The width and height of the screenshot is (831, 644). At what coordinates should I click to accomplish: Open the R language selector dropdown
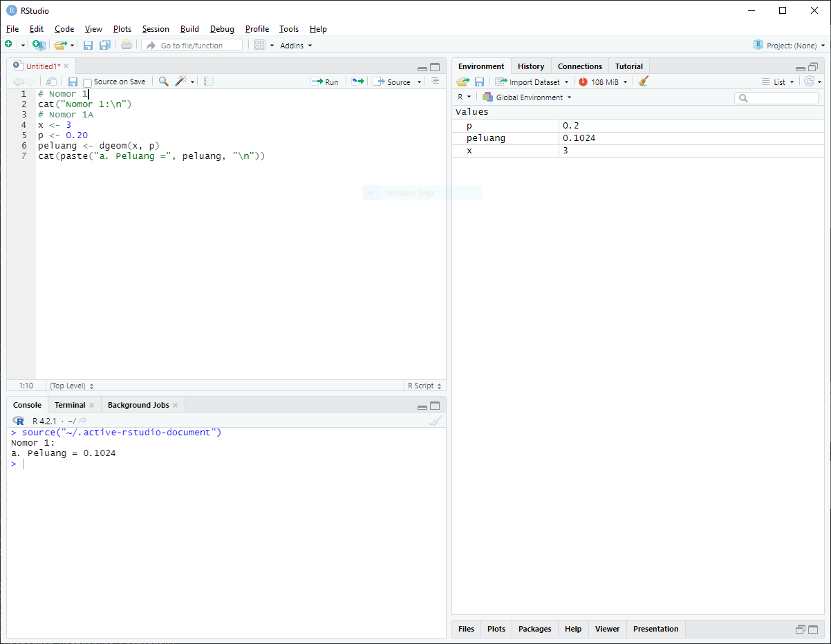(x=464, y=97)
